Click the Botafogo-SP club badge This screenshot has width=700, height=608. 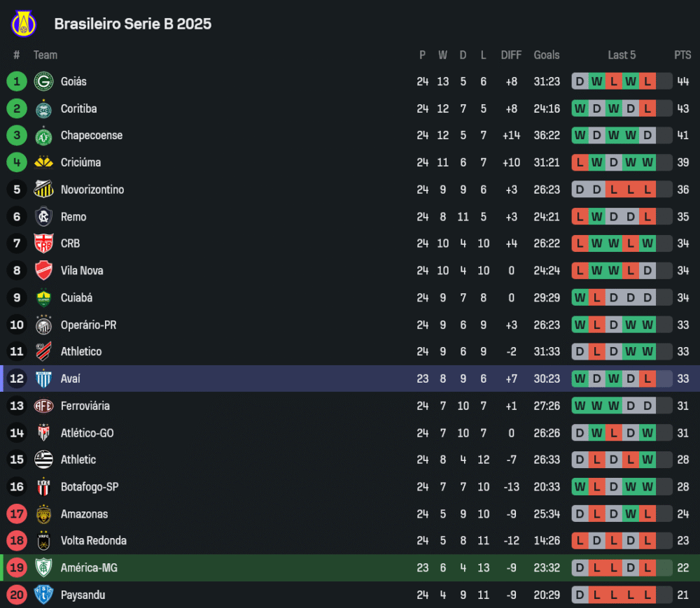tap(43, 487)
